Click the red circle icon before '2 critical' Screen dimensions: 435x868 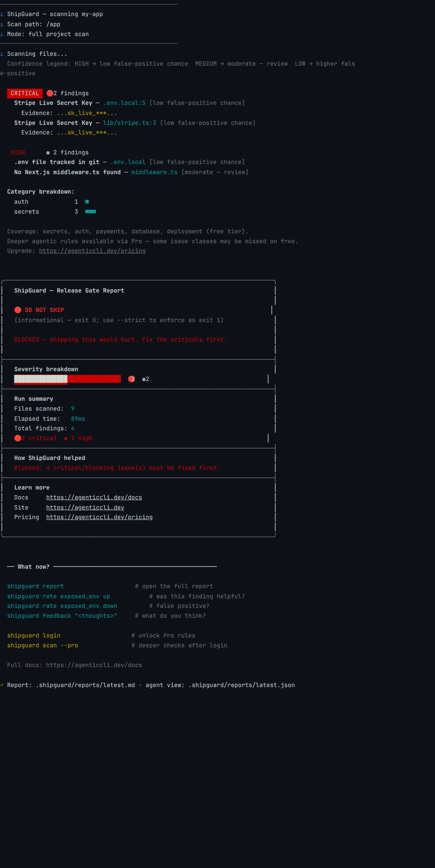coord(18,438)
